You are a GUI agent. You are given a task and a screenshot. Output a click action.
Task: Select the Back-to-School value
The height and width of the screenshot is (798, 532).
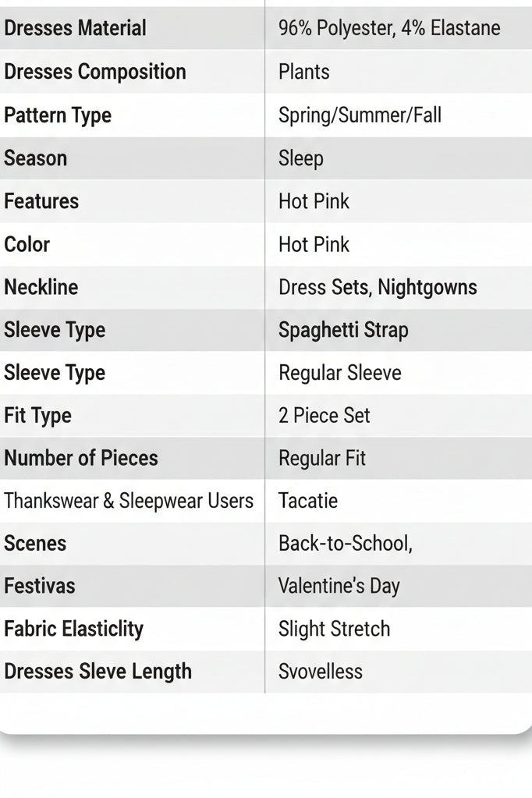tap(345, 544)
